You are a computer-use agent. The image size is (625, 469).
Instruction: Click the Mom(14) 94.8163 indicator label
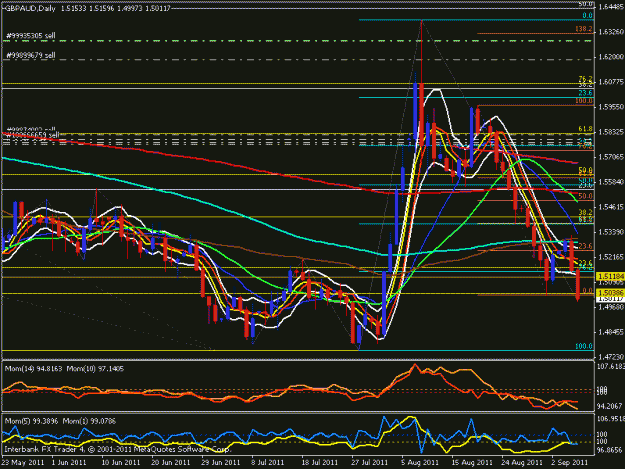click(33, 369)
